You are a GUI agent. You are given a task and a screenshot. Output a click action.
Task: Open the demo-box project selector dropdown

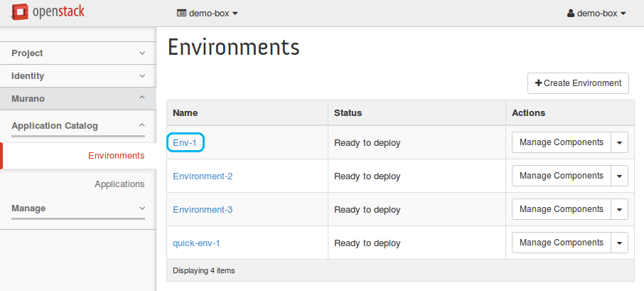point(207,13)
